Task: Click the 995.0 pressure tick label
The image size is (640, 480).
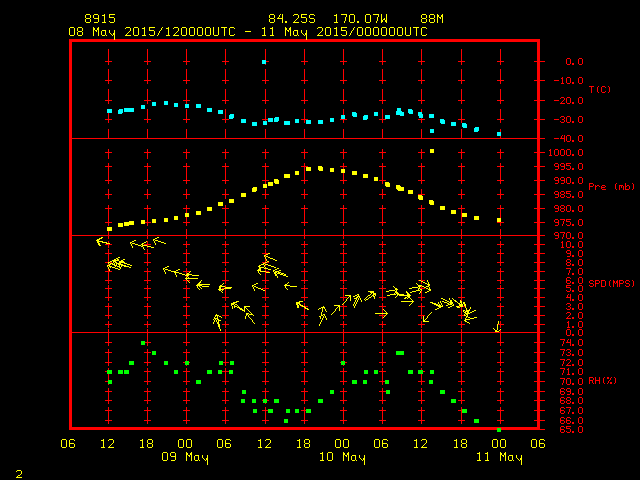Action: click(569, 167)
